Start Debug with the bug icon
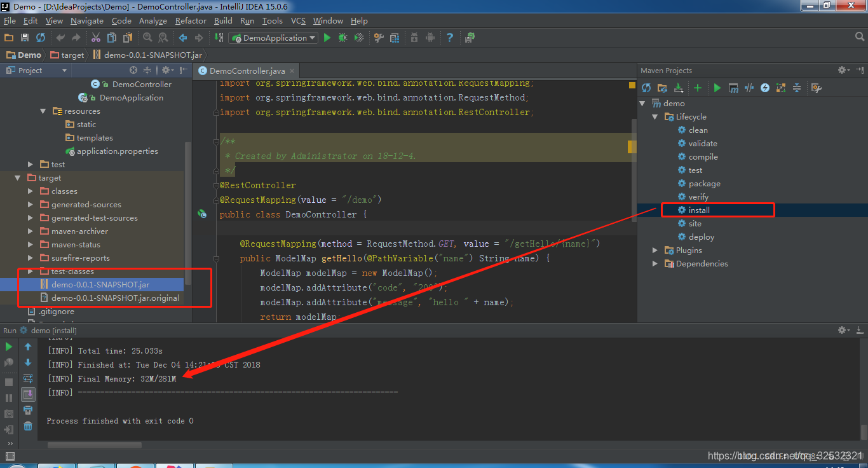 pyautogui.click(x=343, y=38)
